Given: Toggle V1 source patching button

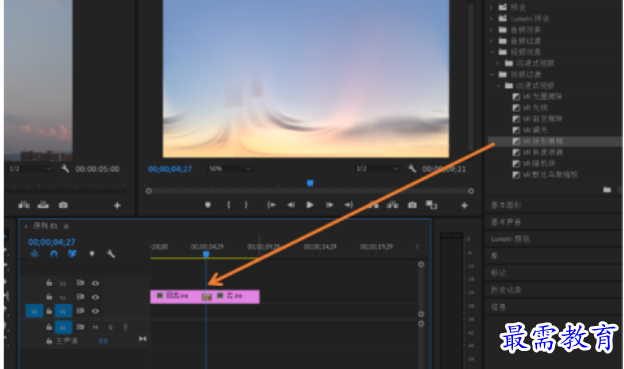Looking at the screenshot, I should tap(34, 311).
